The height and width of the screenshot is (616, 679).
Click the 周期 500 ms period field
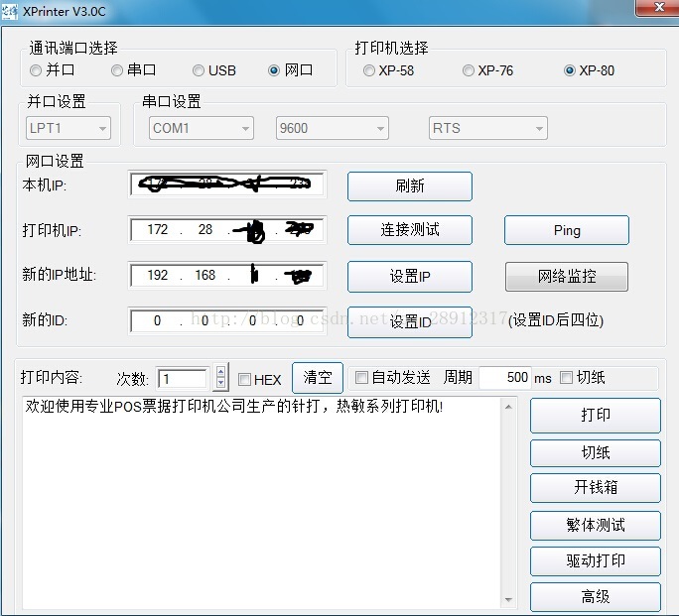coord(505,377)
